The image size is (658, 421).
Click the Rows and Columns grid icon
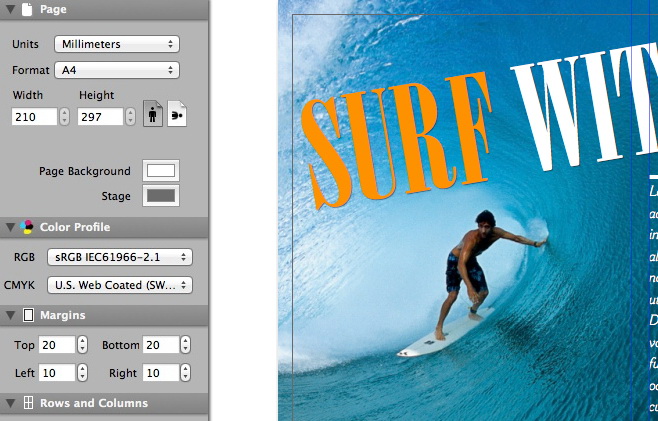tap(28, 403)
